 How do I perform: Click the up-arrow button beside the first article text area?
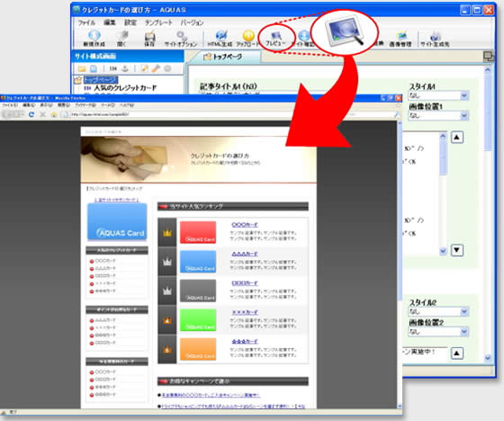pos(457,138)
